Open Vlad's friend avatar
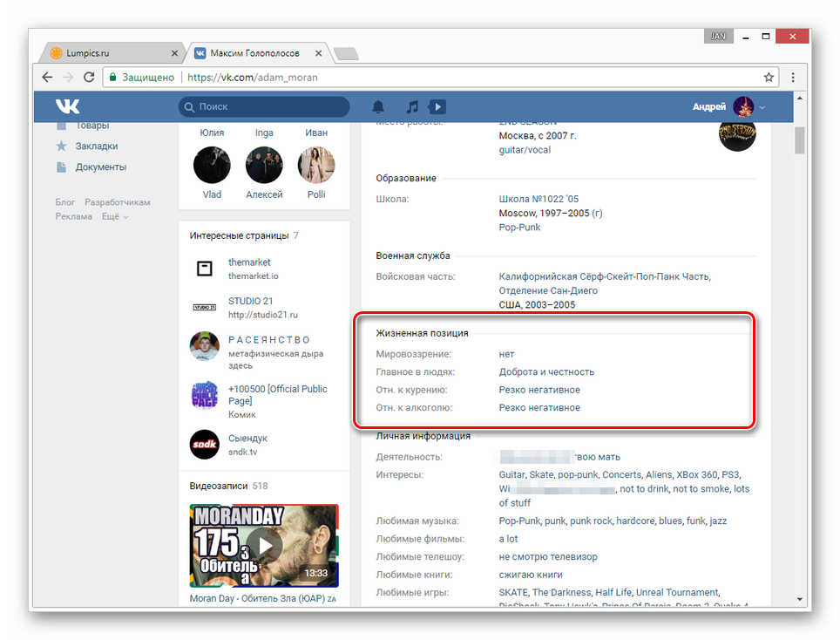 212,165
